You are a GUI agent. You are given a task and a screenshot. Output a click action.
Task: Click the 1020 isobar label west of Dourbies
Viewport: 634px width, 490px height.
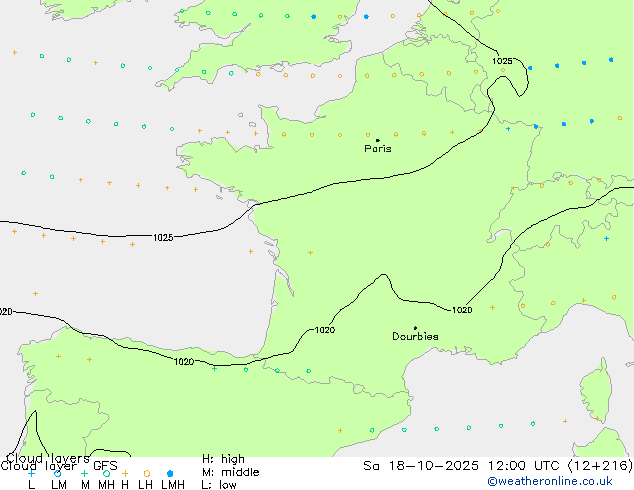point(325,330)
